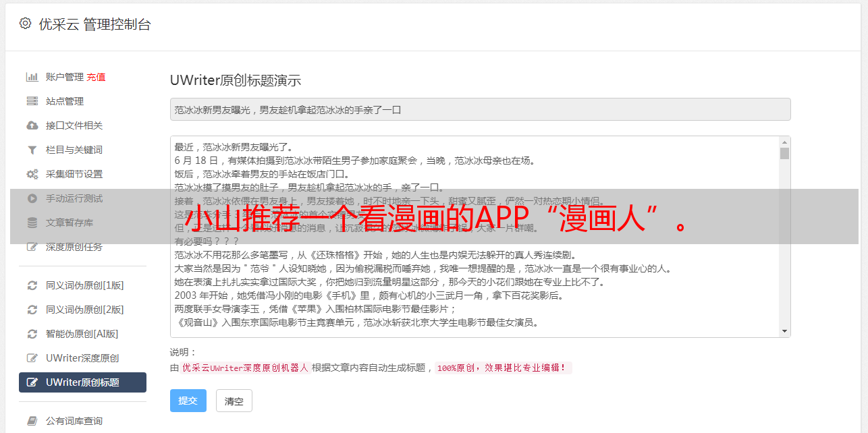Screen dimensions: 868x433
Task: Click the article text area scroll down arrow
Action: click(784, 331)
